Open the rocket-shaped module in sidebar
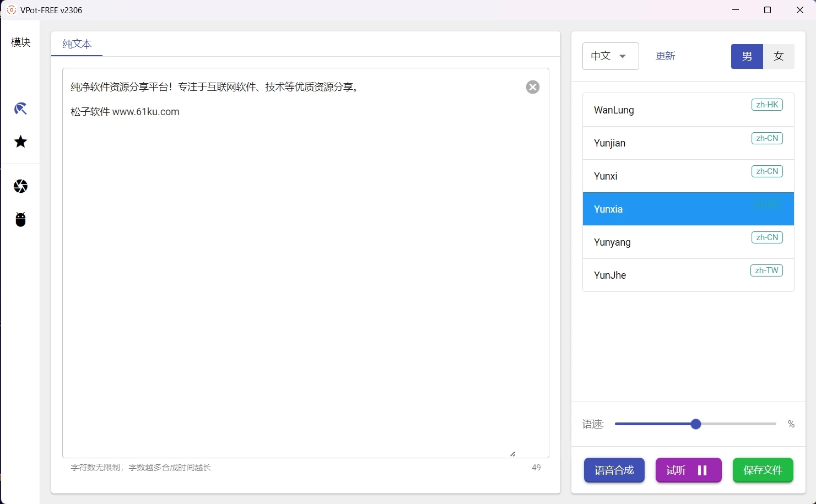This screenshot has width=816, height=504. 20,109
